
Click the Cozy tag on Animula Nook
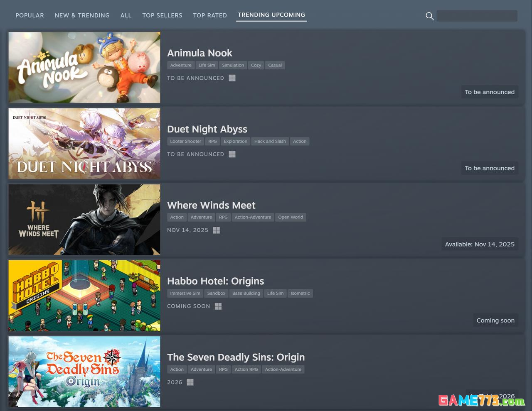(x=256, y=65)
